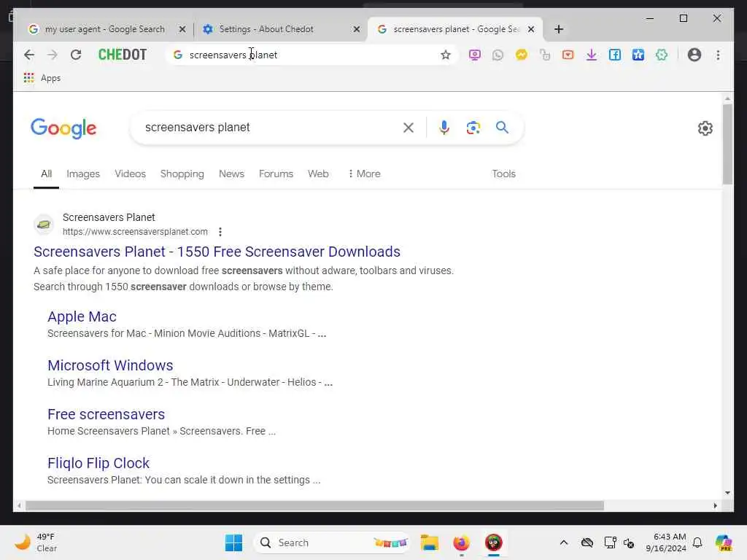
Task: Open File Explorer from the taskbar
Action: point(429,542)
